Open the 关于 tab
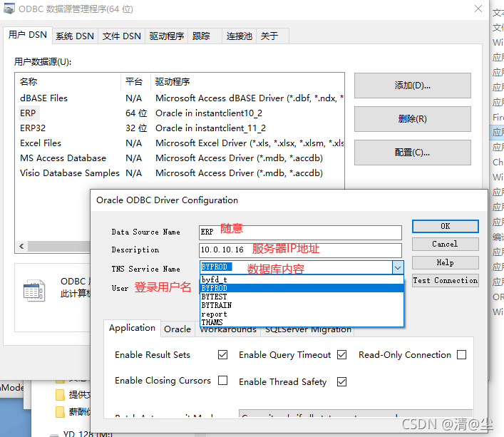This screenshot has height=437, width=504. pos(272,36)
